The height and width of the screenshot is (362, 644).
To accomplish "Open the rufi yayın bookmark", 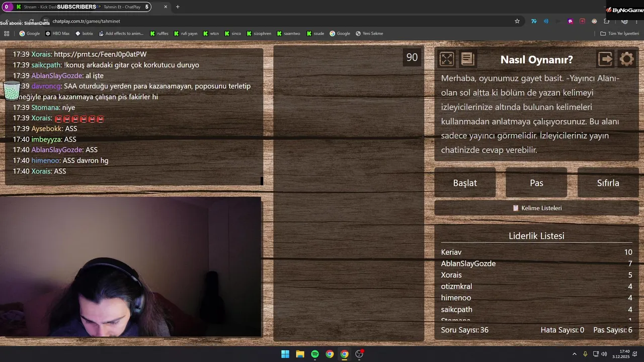I will tap(185, 34).
